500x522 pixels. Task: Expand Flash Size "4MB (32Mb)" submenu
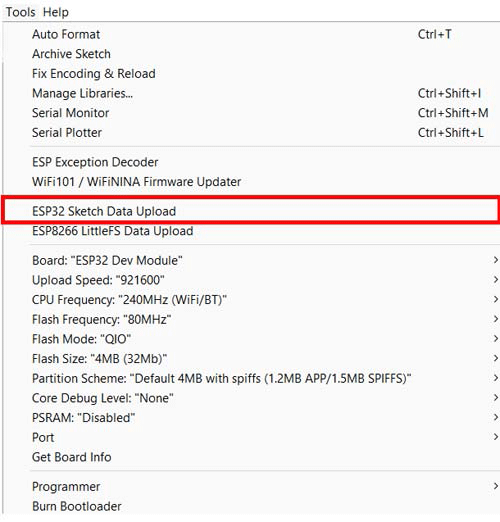tap(251, 359)
